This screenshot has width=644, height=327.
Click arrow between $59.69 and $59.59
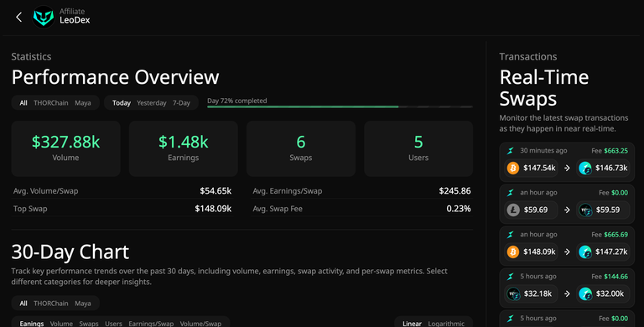(567, 210)
